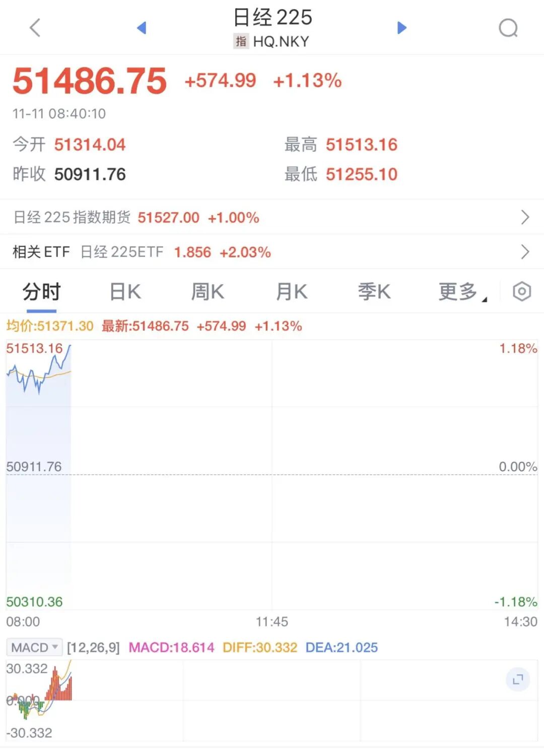Go to previous index with left triangle
The width and height of the screenshot is (544, 756).
[142, 28]
